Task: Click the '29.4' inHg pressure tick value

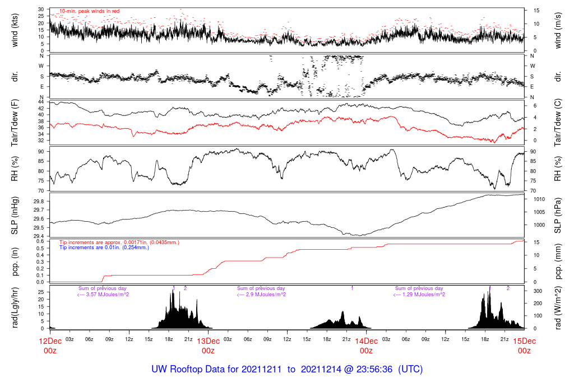Action: [39, 236]
